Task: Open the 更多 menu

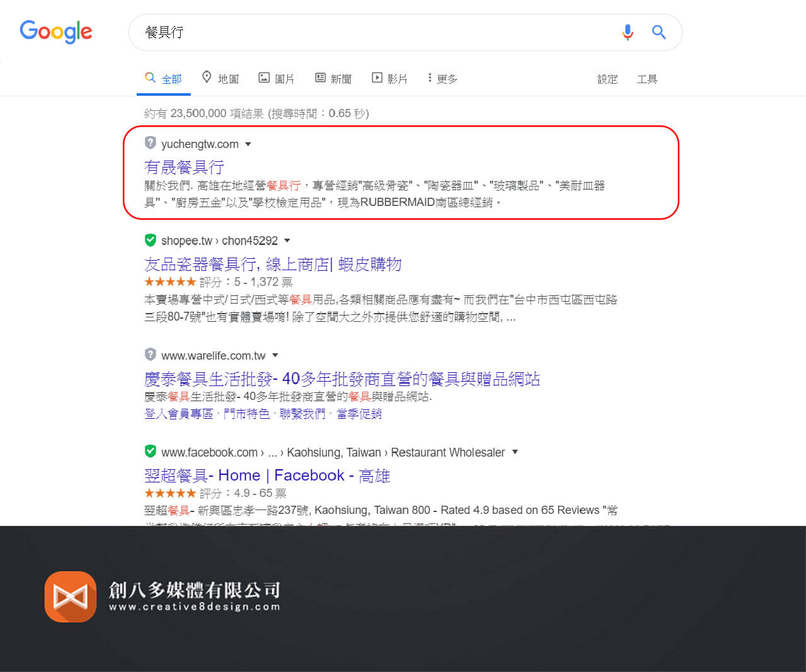Action: tap(443, 78)
